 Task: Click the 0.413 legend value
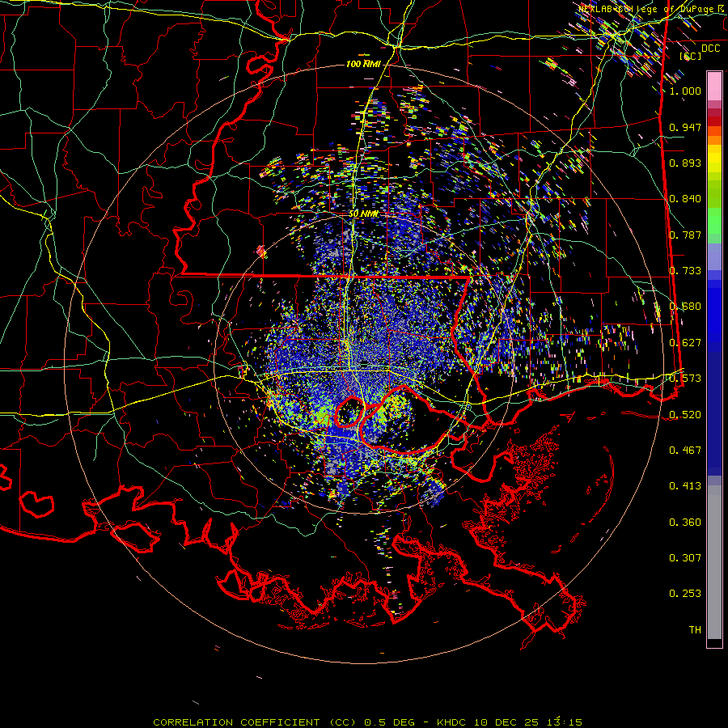[685, 486]
